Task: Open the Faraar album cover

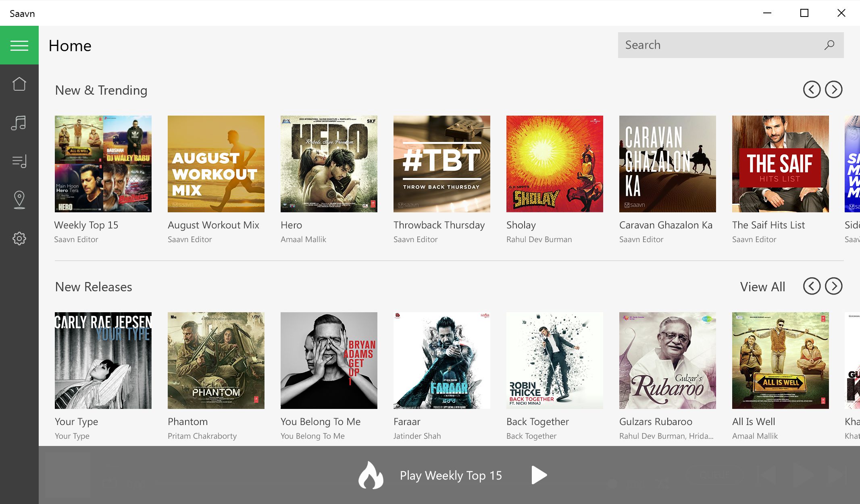Action: (x=442, y=361)
